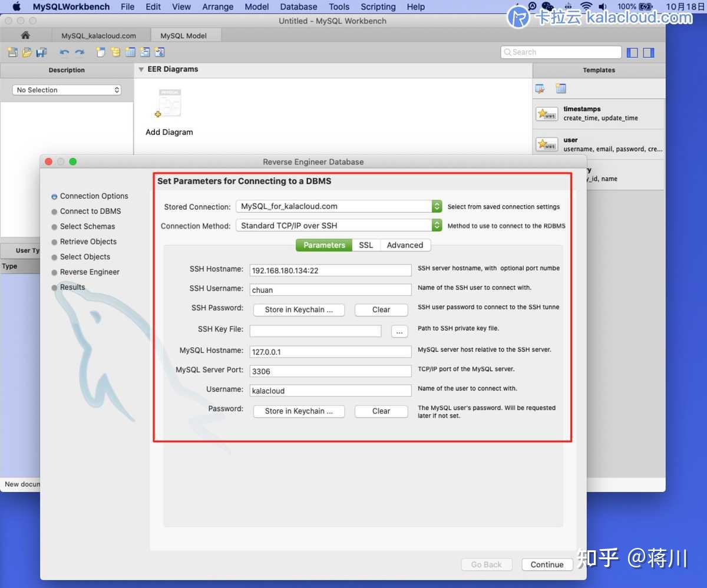Viewport: 707px width, 588px height.
Task: Toggle the right sidebar panel icon
Action: [649, 52]
